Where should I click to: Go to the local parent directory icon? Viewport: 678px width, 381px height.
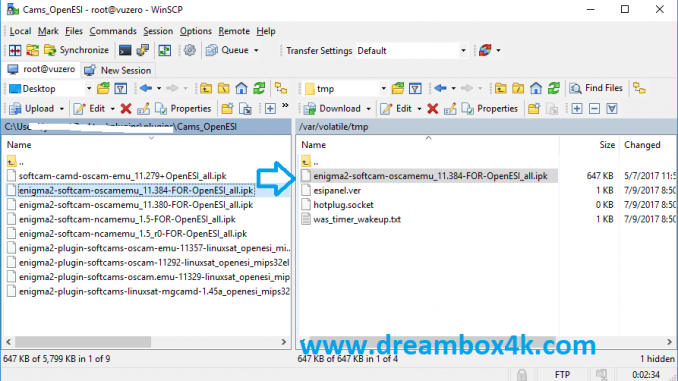(x=206, y=89)
